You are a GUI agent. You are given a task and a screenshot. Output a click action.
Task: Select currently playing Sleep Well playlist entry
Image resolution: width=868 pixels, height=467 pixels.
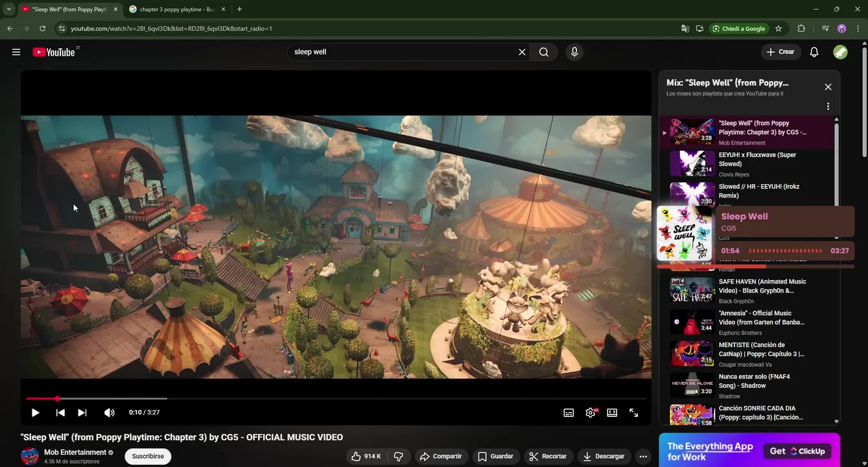(x=747, y=133)
